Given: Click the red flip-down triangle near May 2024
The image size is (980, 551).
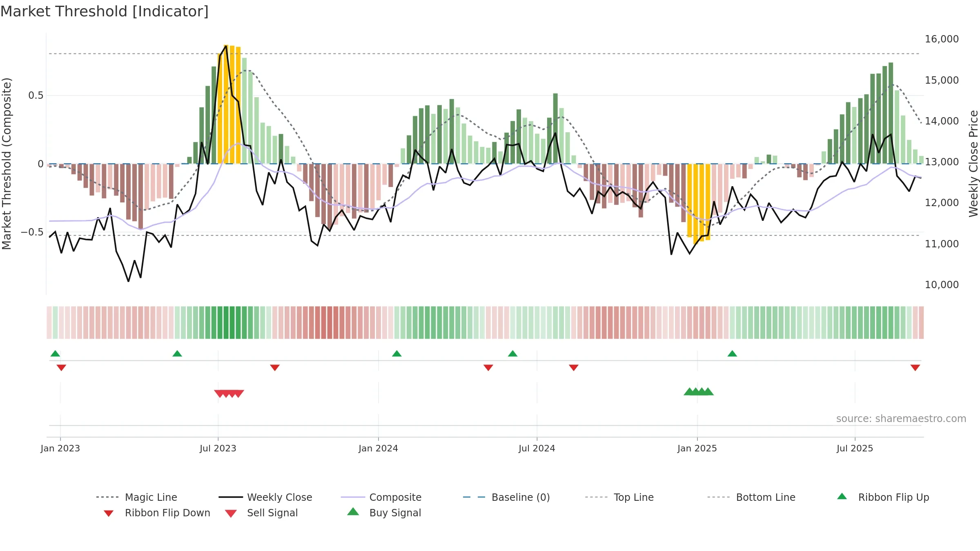Looking at the screenshot, I should tap(488, 368).
